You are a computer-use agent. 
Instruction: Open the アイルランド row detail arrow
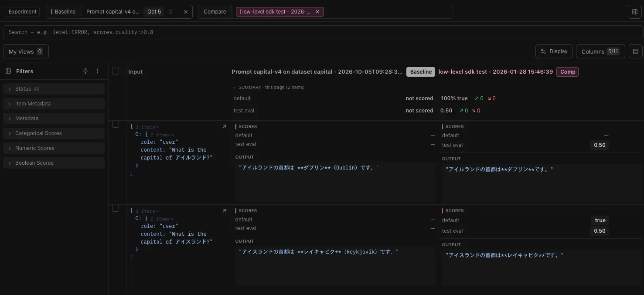point(225,126)
